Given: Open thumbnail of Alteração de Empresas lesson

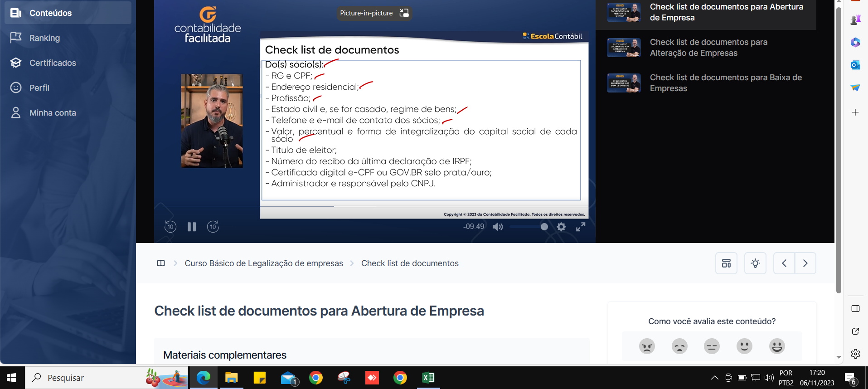Looking at the screenshot, I should (624, 48).
